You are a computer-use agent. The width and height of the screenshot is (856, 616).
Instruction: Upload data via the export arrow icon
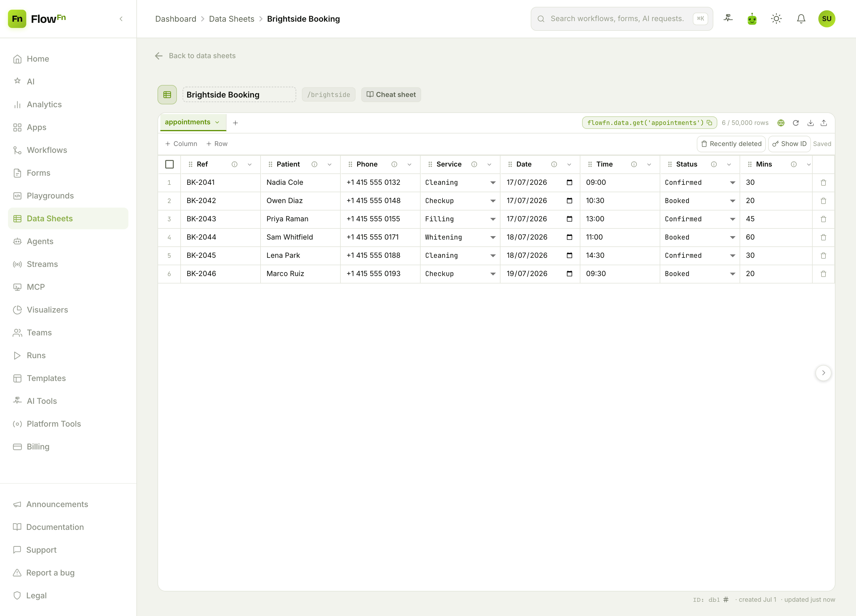pyautogui.click(x=824, y=123)
